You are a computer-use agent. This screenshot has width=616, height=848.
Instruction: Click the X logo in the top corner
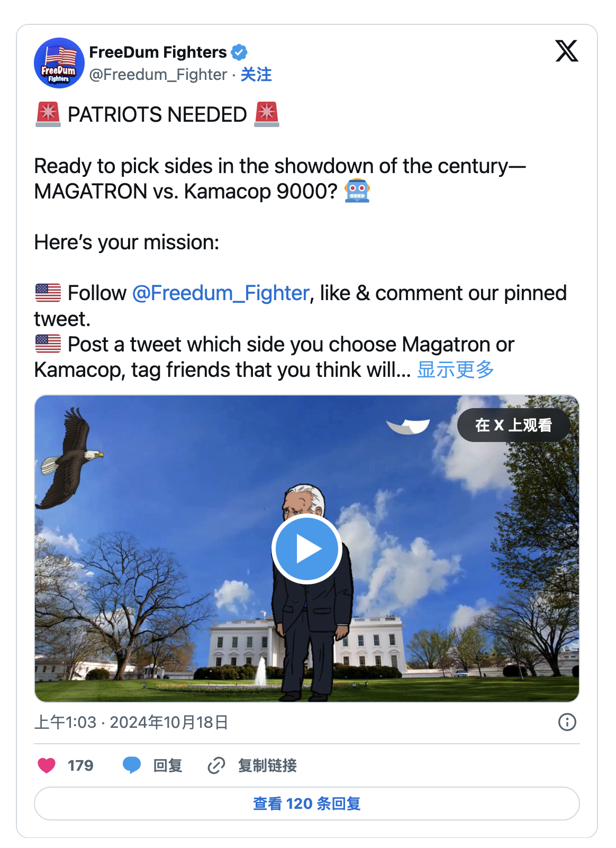coord(566,51)
